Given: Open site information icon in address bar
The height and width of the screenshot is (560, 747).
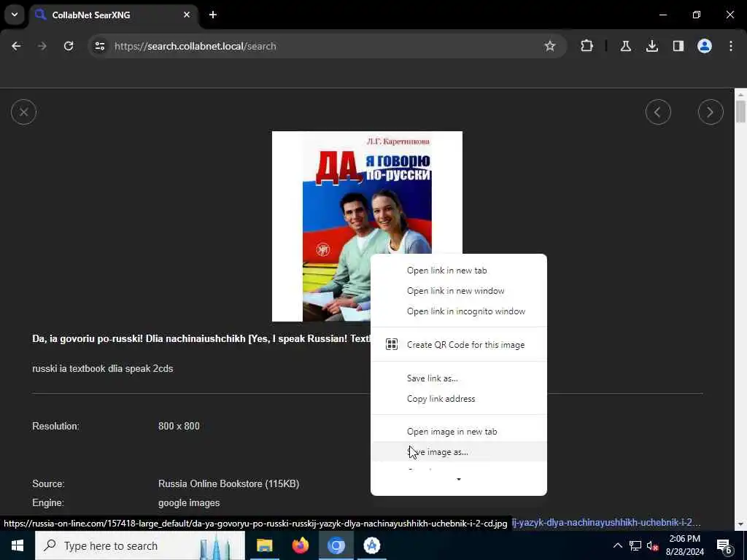Looking at the screenshot, I should [x=99, y=46].
